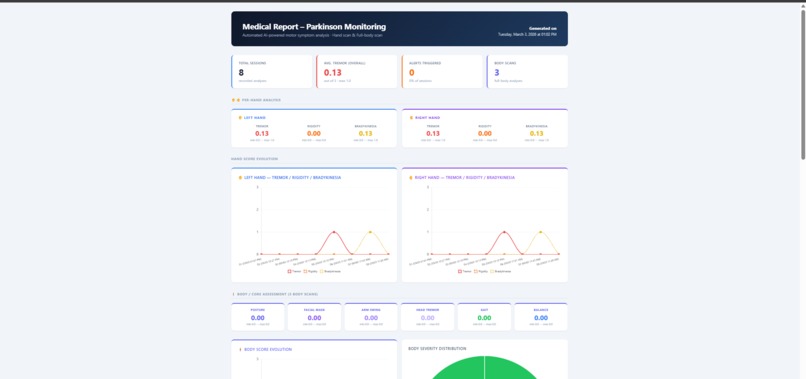
Task: Toggle Tremor legend in Right Hand chart
Action: pyautogui.click(x=464, y=271)
